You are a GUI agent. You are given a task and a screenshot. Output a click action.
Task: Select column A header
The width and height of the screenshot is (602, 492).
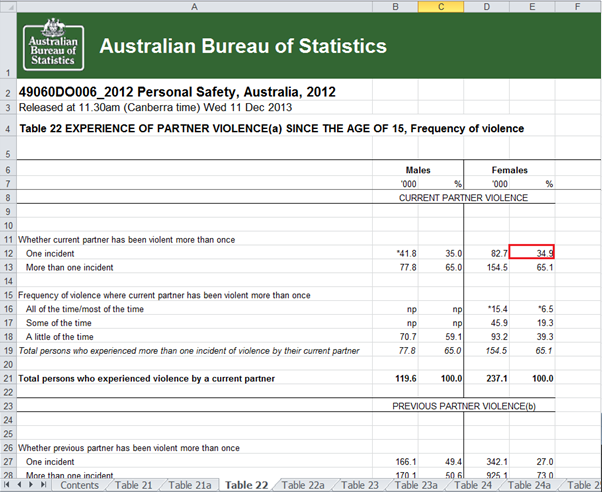194,7
